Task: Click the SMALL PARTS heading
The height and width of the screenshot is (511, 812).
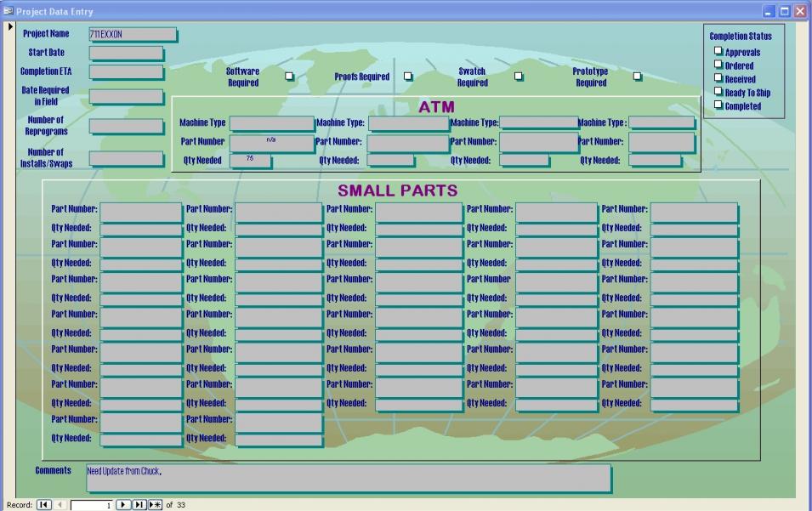Action: click(x=398, y=190)
